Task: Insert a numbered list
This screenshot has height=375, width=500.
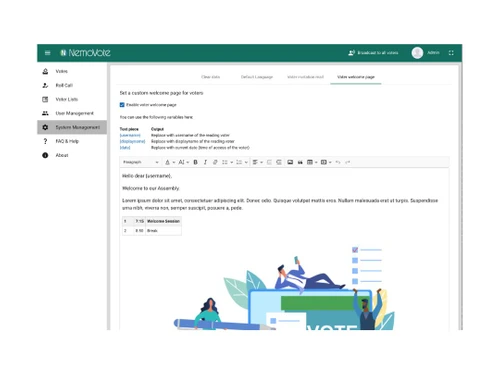Action: pyautogui.click(x=239, y=162)
